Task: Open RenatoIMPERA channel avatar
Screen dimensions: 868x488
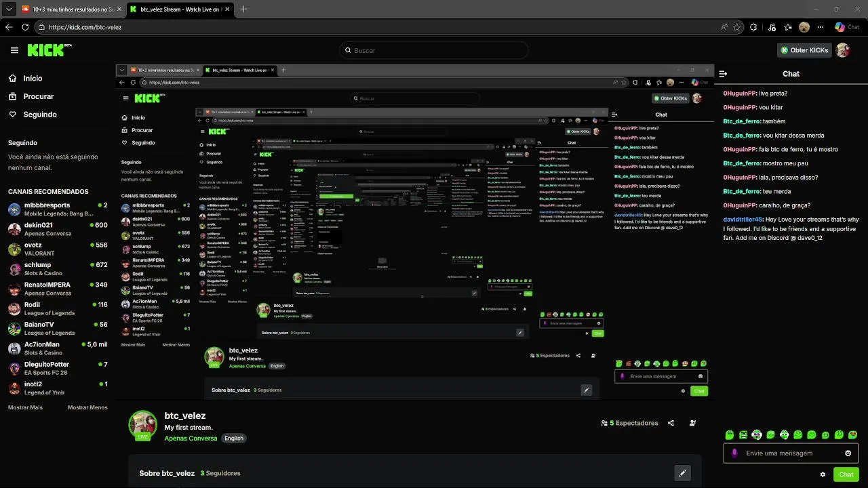Action: (x=14, y=289)
